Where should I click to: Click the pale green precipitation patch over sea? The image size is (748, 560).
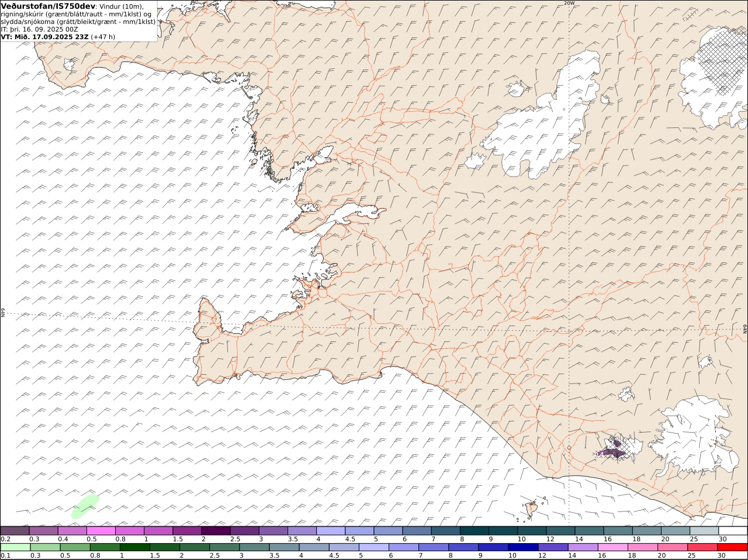pos(85,506)
